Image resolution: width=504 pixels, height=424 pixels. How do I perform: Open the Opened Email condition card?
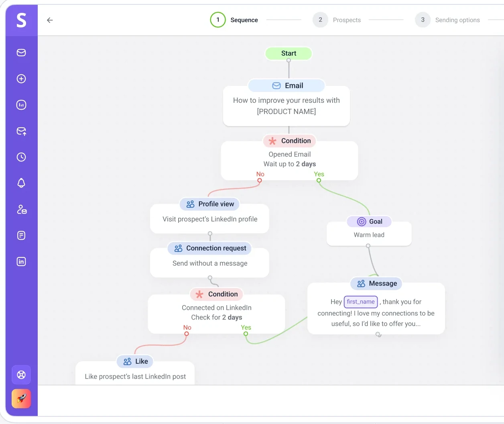289,160
